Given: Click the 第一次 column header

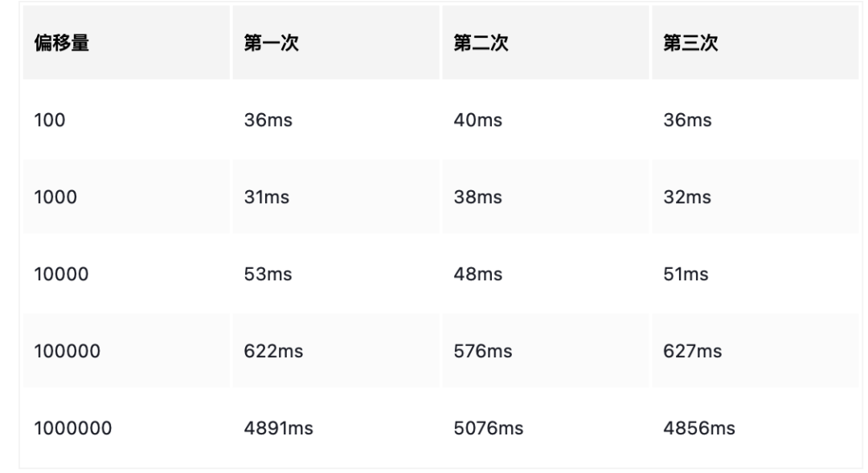Looking at the screenshot, I should [x=336, y=43].
